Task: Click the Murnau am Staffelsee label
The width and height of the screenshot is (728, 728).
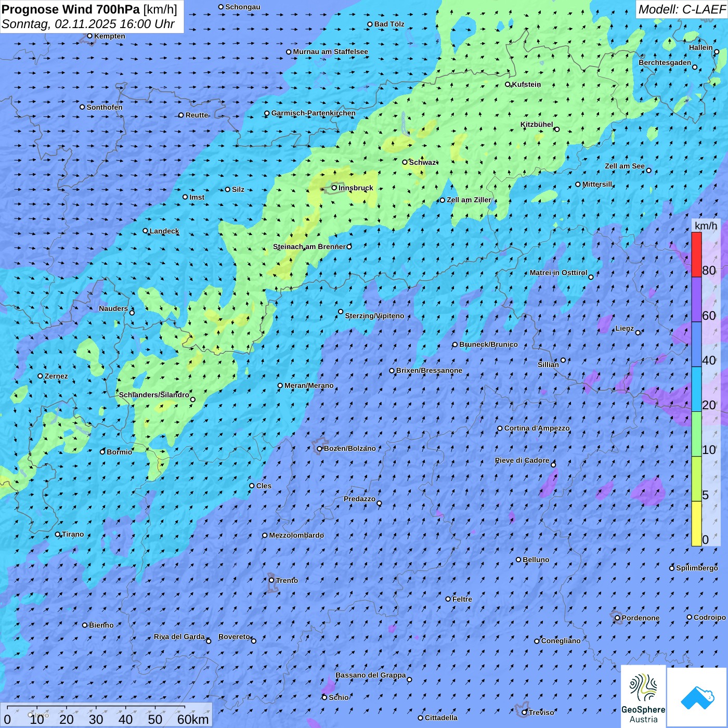Action: tap(330, 51)
